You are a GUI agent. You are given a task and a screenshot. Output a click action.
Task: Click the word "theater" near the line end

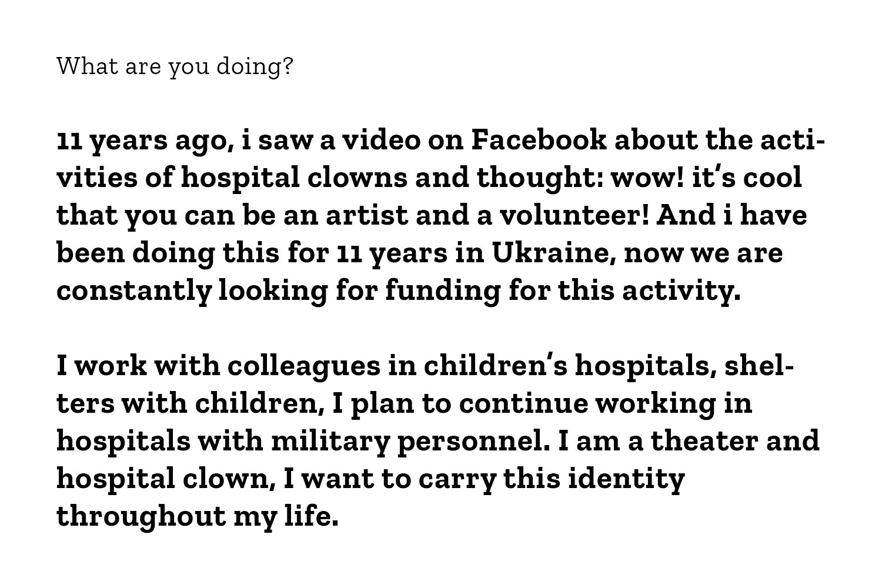(705, 441)
